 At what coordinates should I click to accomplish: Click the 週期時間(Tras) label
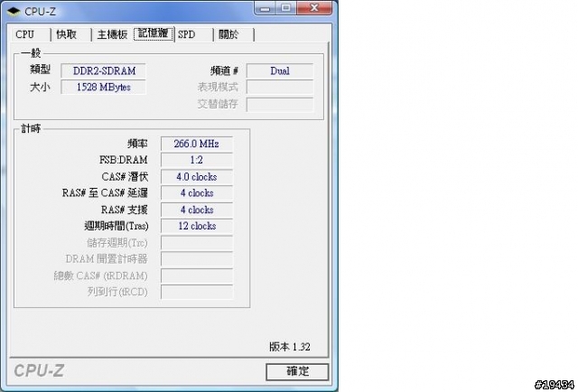click(117, 226)
